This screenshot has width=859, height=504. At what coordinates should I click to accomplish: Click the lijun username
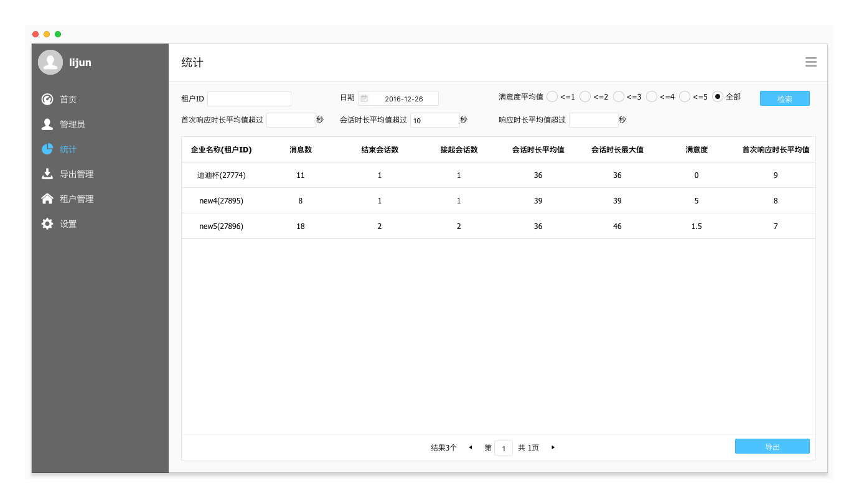pos(80,62)
